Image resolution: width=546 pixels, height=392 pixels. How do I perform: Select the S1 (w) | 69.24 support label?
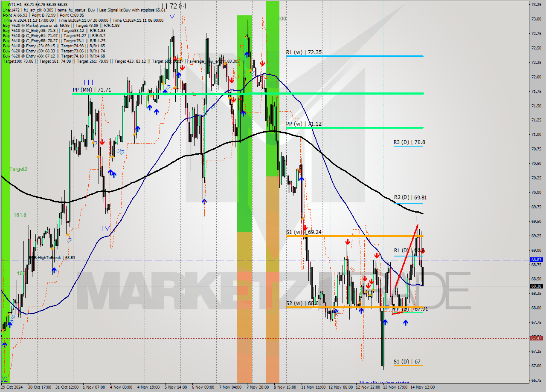coord(303,232)
